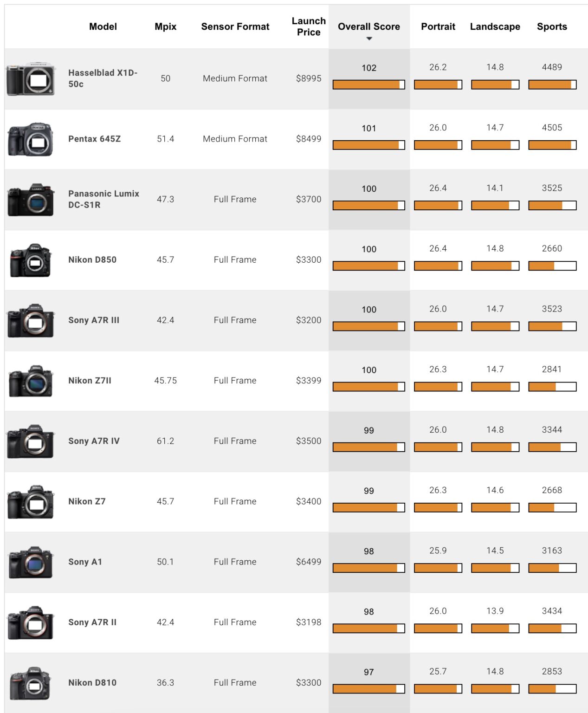This screenshot has height=713, width=588.
Task: Click the Sony A1 camera image
Action: pyautogui.click(x=31, y=562)
